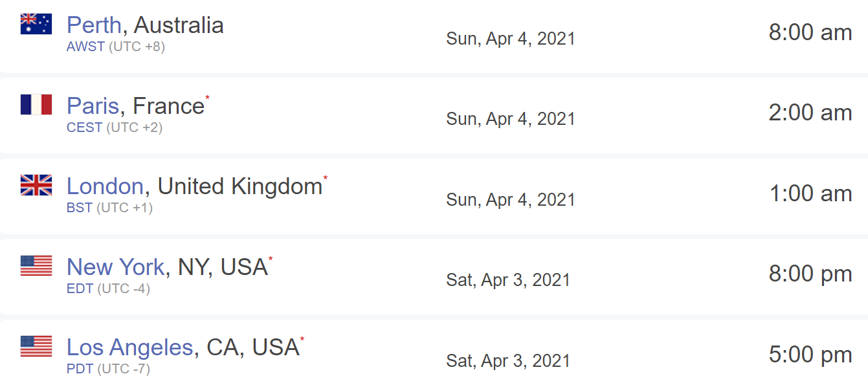Click the United Kingdom flag icon

click(36, 185)
